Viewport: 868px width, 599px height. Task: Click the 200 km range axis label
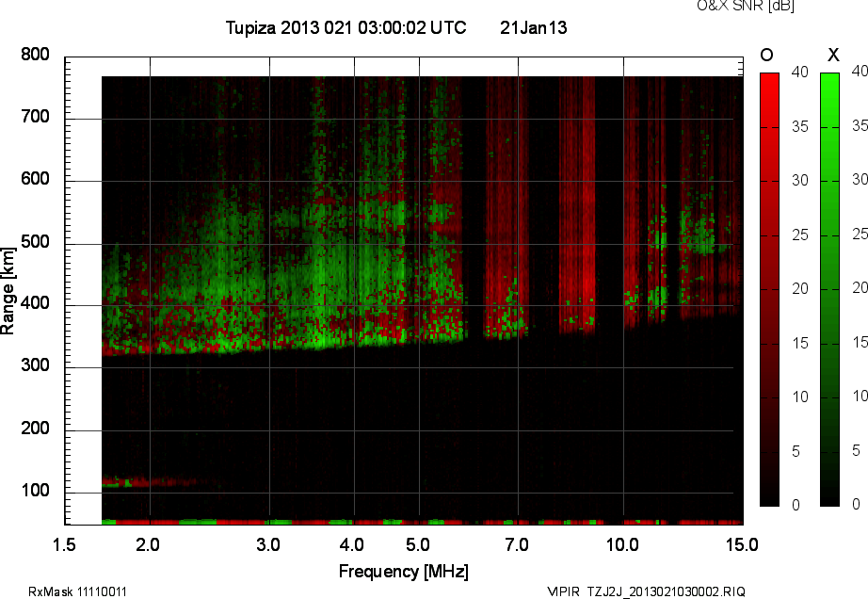35,428
